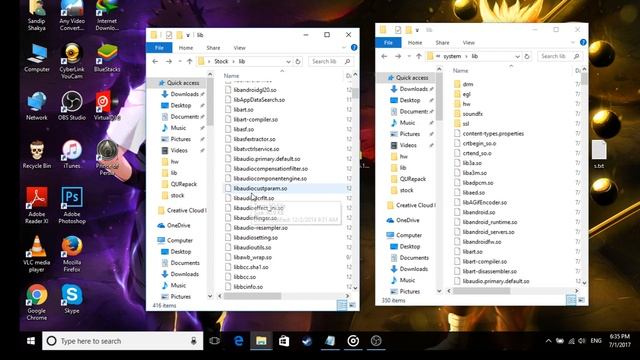The image size is (640, 360).
Task: Open Home tab in system lib window
Action: [x=415, y=42]
